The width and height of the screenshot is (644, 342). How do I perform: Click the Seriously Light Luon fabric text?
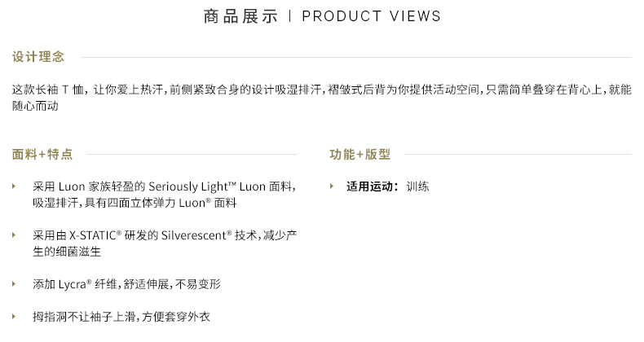tap(165, 186)
